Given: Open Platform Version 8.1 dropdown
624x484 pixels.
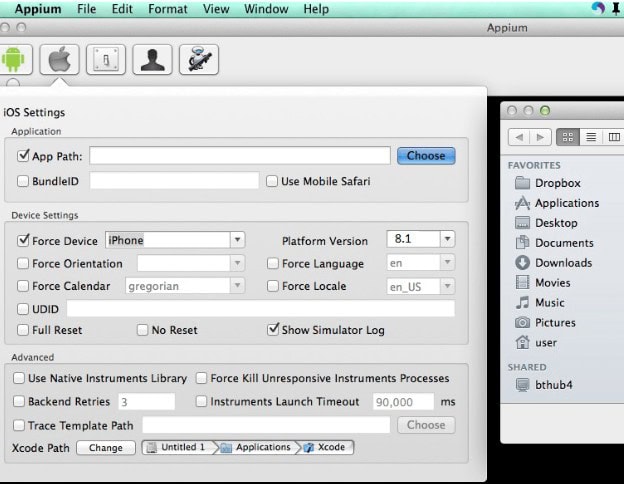Looking at the screenshot, I should click(x=447, y=239).
